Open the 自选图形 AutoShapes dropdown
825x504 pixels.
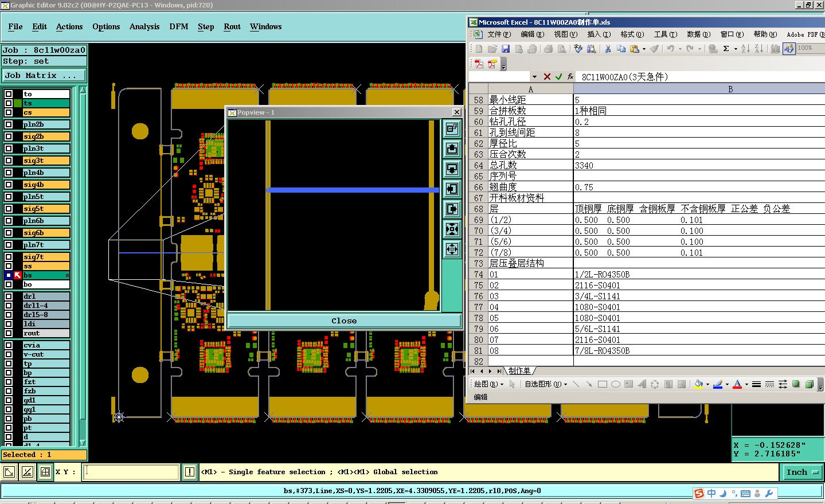[x=546, y=384]
